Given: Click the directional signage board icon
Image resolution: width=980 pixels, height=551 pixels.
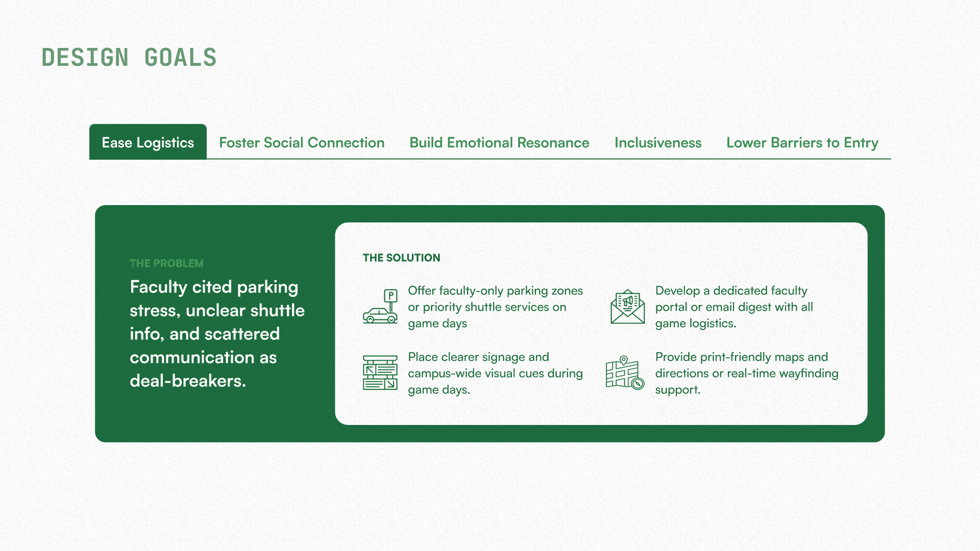Looking at the screenshot, I should click(x=380, y=373).
